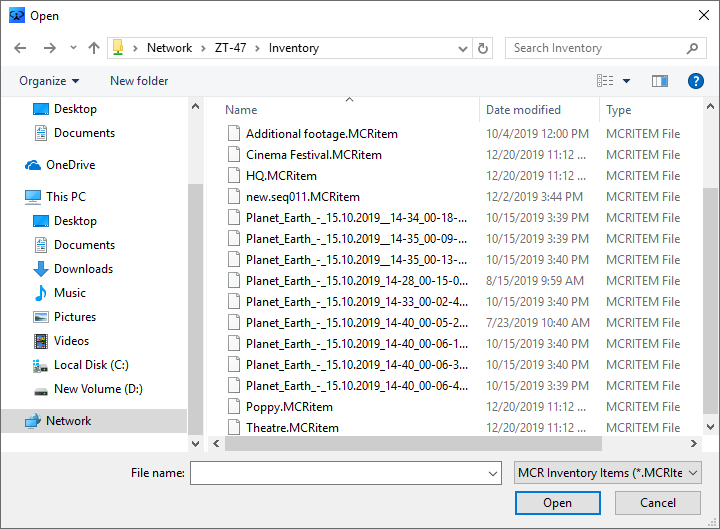720x529 pixels.
Task: Open OneDrive in the navigation pane
Action: coord(60,165)
